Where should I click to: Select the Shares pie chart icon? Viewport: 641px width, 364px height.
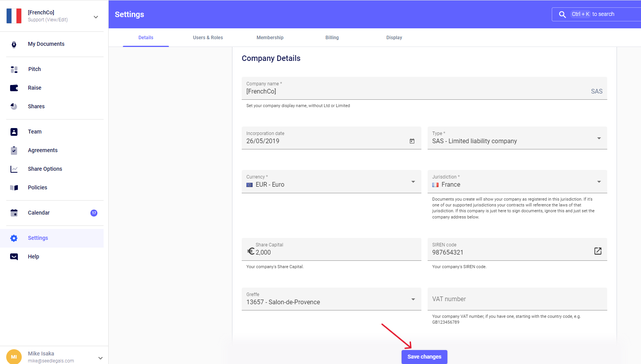[x=14, y=106]
